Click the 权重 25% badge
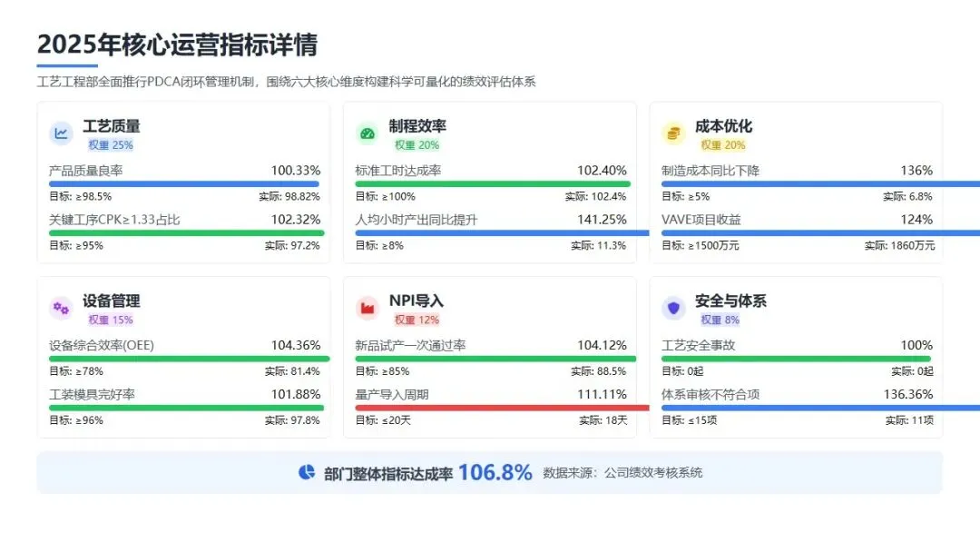980x552 pixels. 111,145
